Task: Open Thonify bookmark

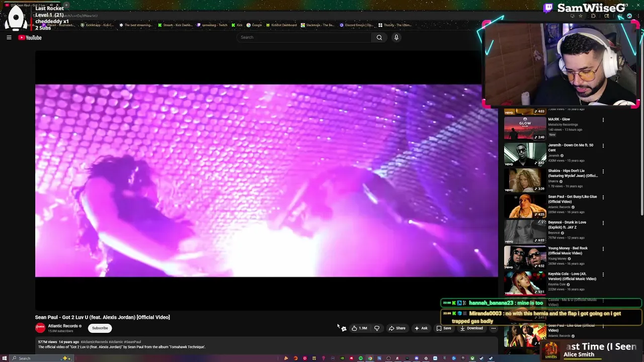Action: click(395, 25)
